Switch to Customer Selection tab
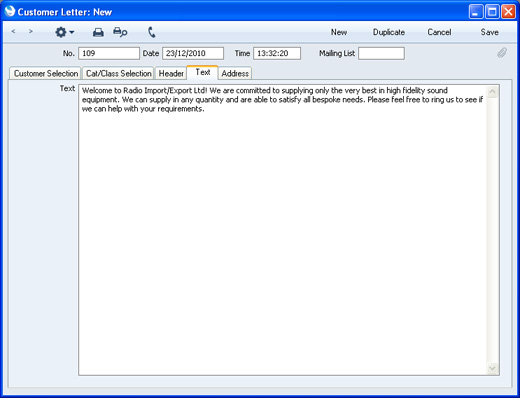520x398 pixels. pos(46,73)
